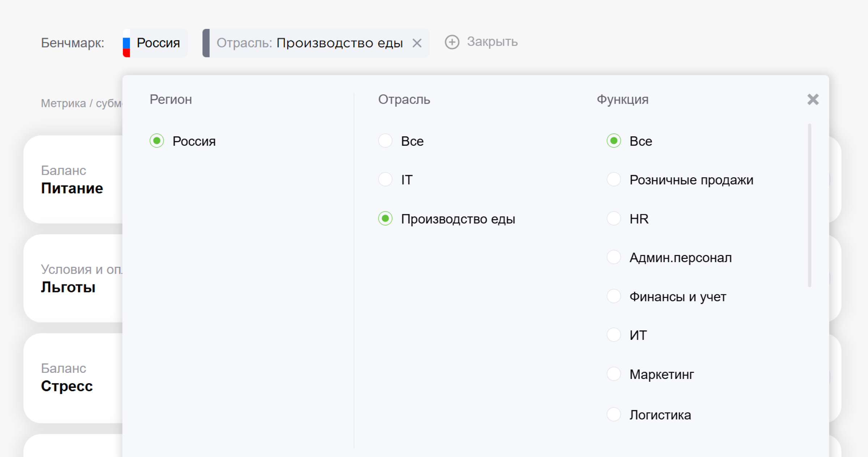
Task: Remove the Производство еды industry filter chip
Action: [x=417, y=43]
